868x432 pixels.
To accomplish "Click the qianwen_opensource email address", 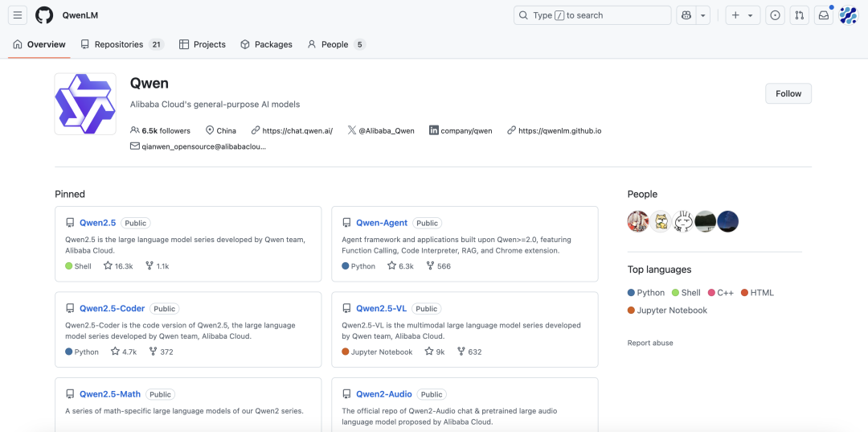I will [x=203, y=146].
